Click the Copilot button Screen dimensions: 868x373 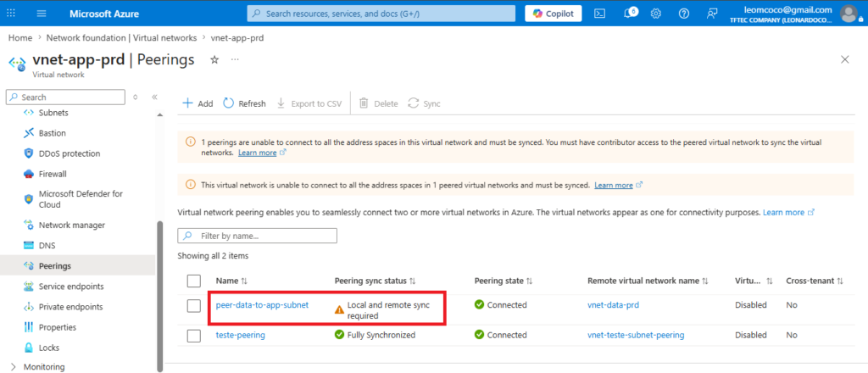point(553,14)
